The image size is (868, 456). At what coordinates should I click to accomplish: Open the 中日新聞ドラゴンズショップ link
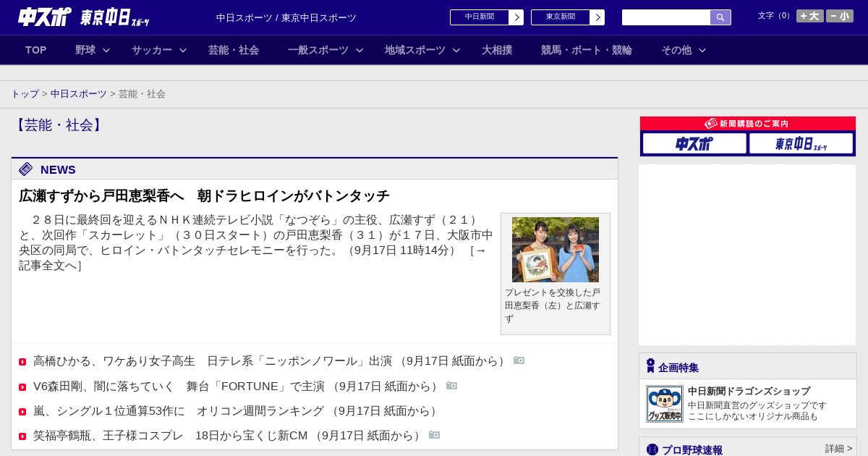coord(749,391)
